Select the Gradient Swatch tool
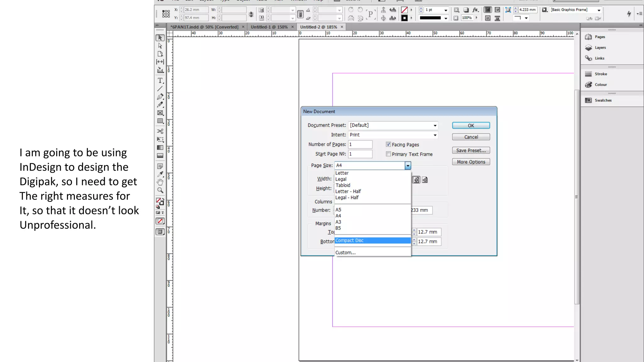The image size is (644, 362). tap(160, 147)
